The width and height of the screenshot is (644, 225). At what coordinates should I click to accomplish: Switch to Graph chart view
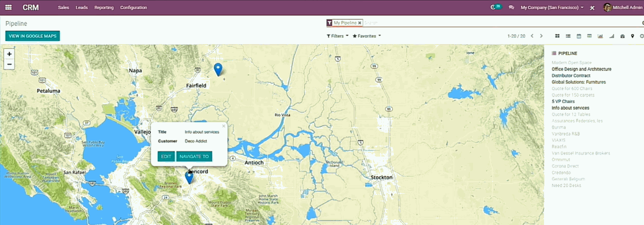600,36
